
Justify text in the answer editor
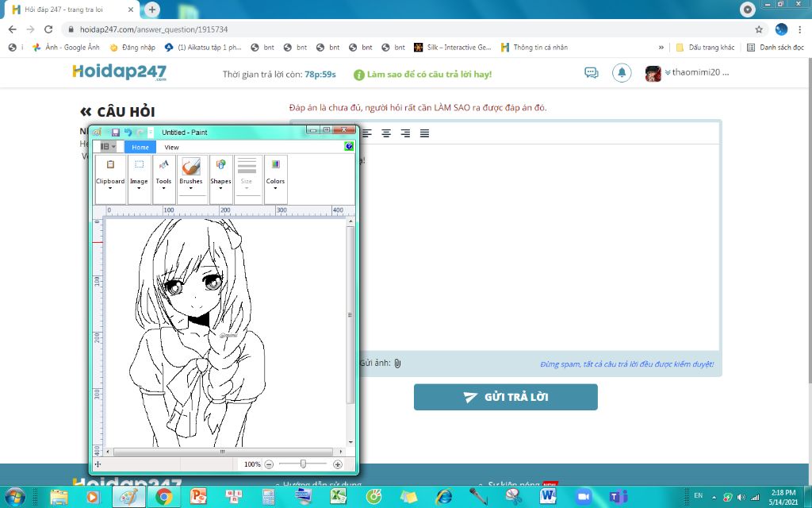(425, 133)
